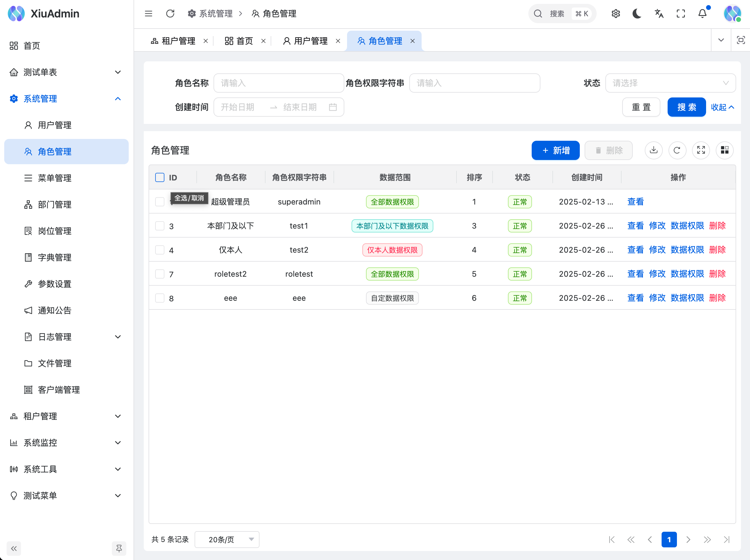Refresh the page with the reload icon
This screenshot has height=560, width=750.
pos(170,14)
